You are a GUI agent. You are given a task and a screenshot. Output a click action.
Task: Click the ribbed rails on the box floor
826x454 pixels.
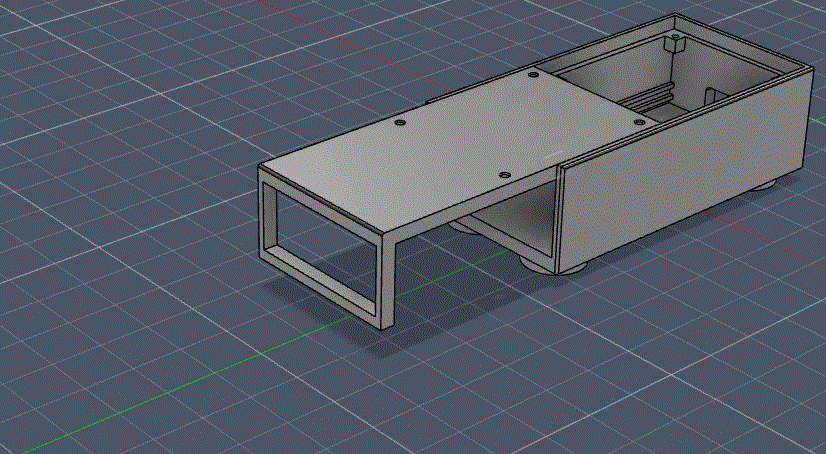(645, 98)
